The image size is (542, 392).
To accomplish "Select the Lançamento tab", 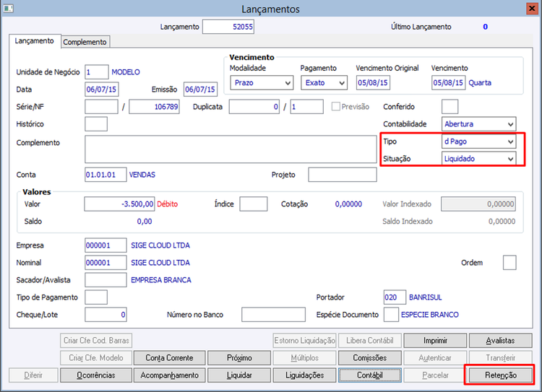I will 35,40.
